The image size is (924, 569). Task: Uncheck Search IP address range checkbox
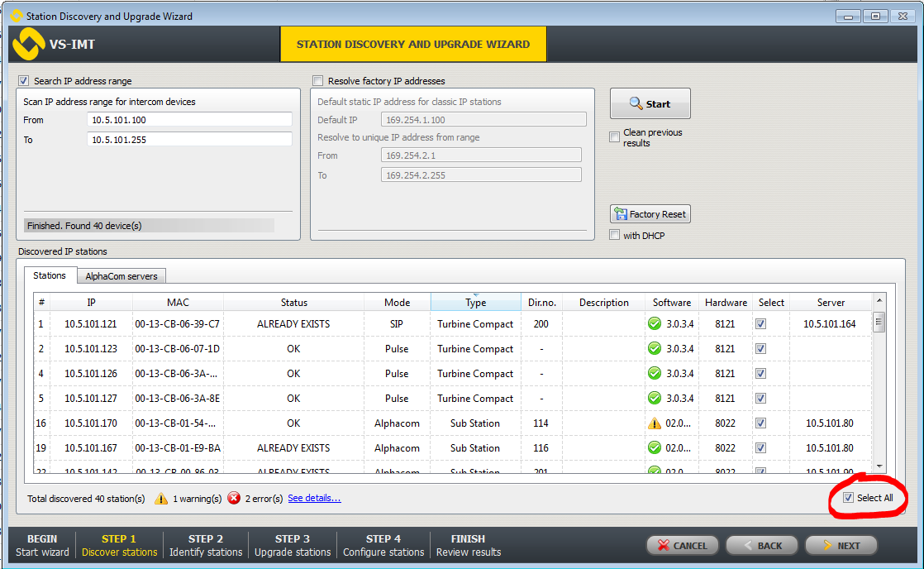(x=23, y=81)
